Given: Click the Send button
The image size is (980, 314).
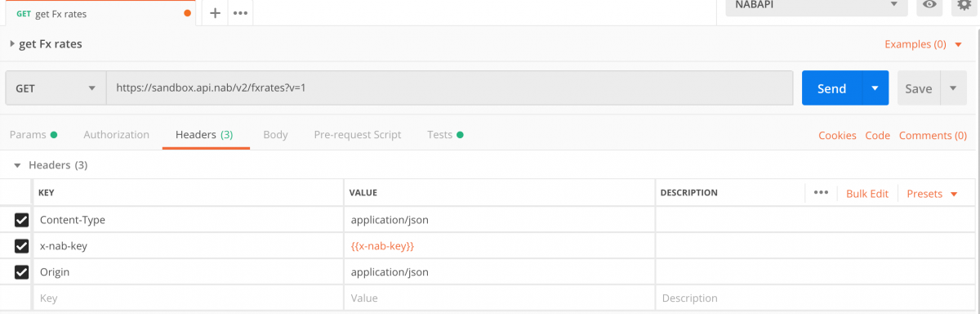Looking at the screenshot, I should pos(832,88).
